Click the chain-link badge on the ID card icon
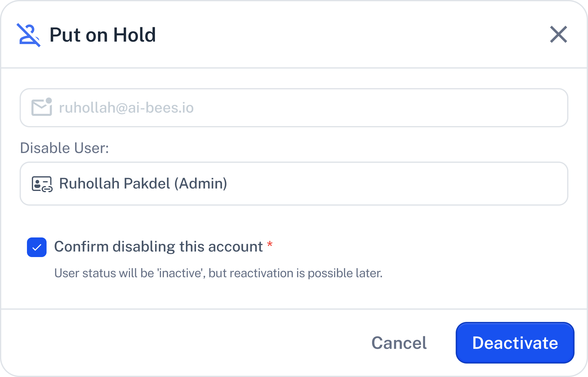Screen dimensions: 588x377 [47, 189]
